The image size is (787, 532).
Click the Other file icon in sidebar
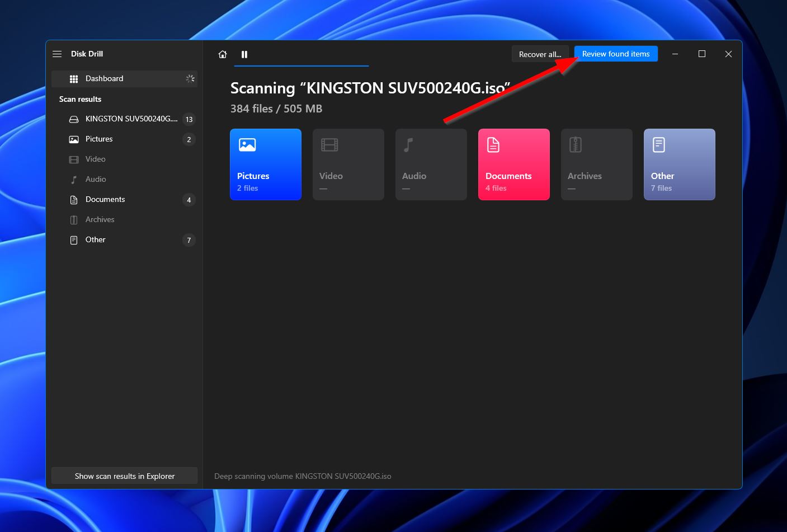coord(74,240)
